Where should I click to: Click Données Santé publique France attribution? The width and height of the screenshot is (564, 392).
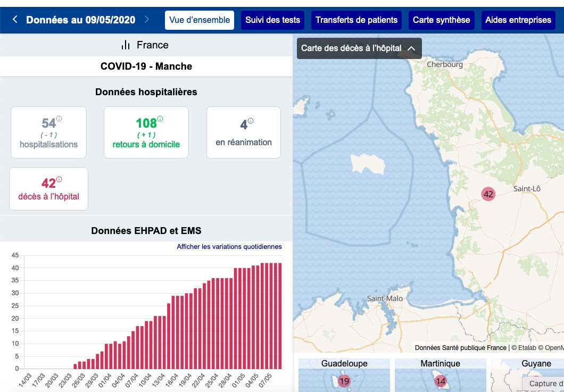[460, 348]
